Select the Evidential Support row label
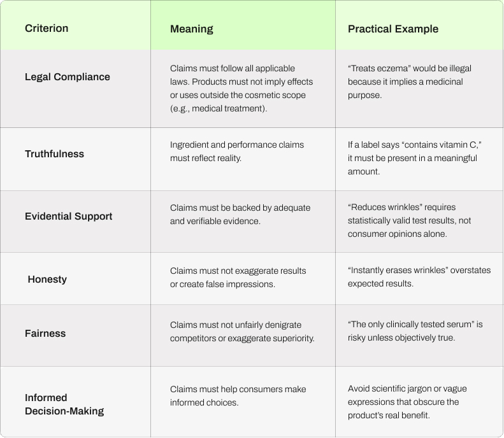Screen dimensions: 504x438 click(68, 216)
